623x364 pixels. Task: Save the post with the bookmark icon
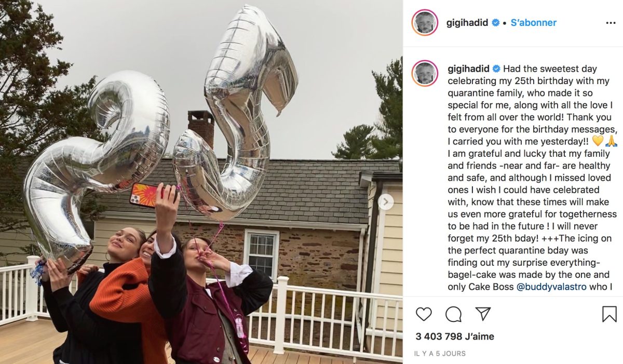point(610,314)
